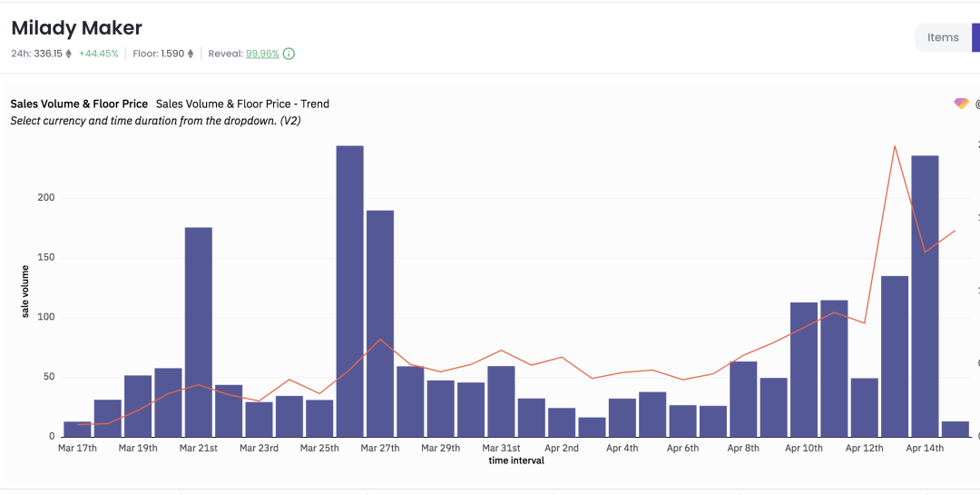The image size is (980, 495).
Task: Select the short last bar after Apr 14th
Action: click(955, 430)
